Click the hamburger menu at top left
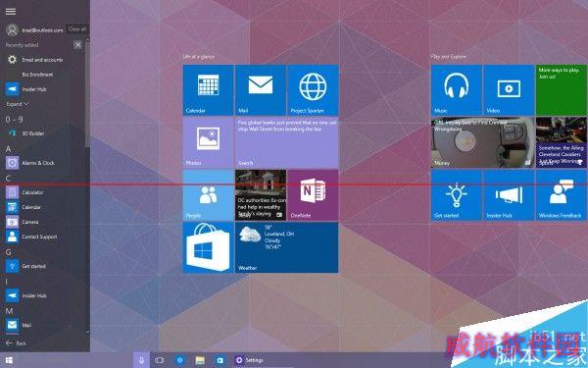Image resolution: width=588 pixels, height=368 pixels. click(x=11, y=11)
